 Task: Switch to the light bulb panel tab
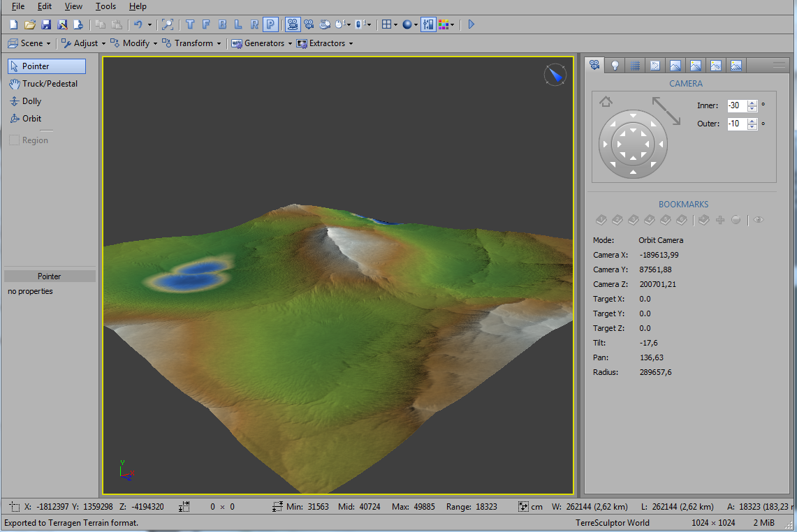coord(615,66)
